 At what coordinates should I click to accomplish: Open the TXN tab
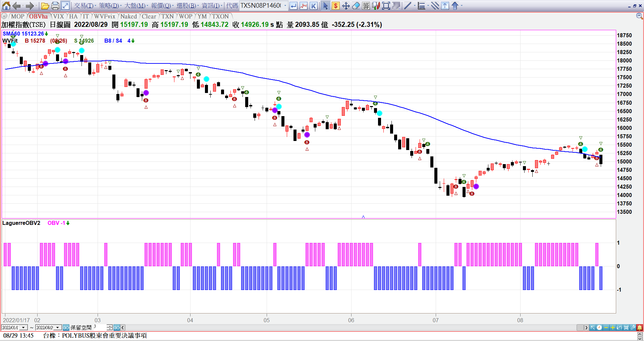(x=168, y=16)
